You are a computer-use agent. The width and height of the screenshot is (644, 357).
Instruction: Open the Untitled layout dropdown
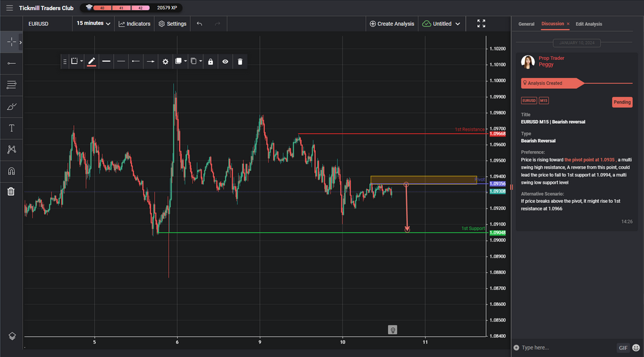pyautogui.click(x=441, y=24)
